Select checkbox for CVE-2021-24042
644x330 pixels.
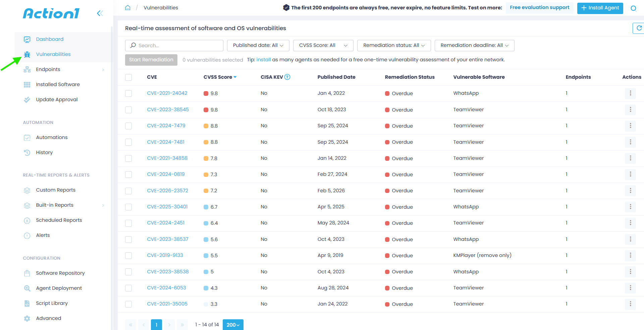tap(128, 93)
